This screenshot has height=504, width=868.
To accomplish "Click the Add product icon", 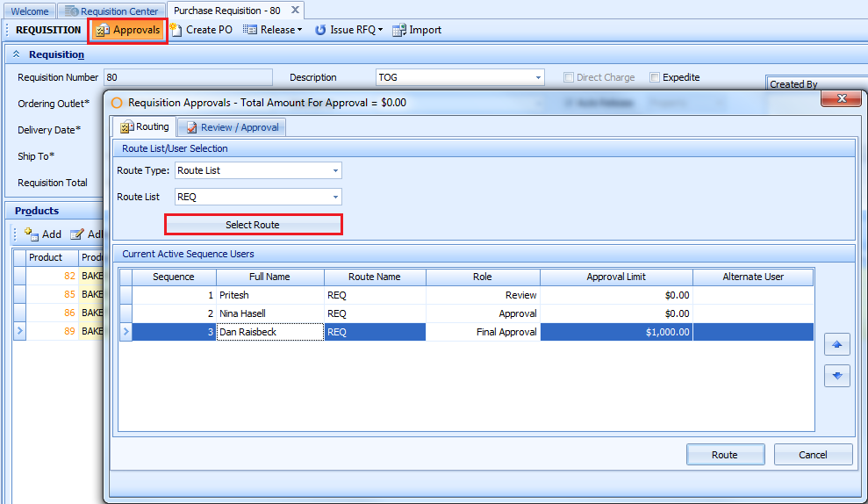I will click(32, 234).
